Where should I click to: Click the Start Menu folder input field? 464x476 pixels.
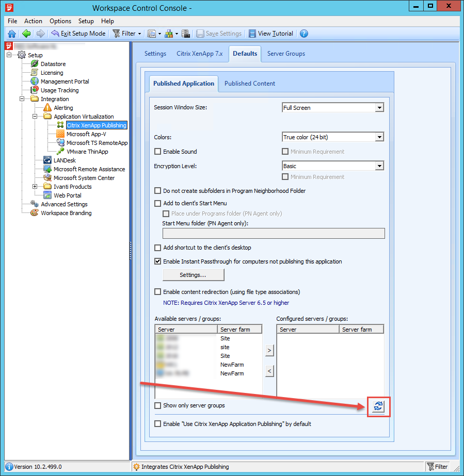tap(274, 233)
